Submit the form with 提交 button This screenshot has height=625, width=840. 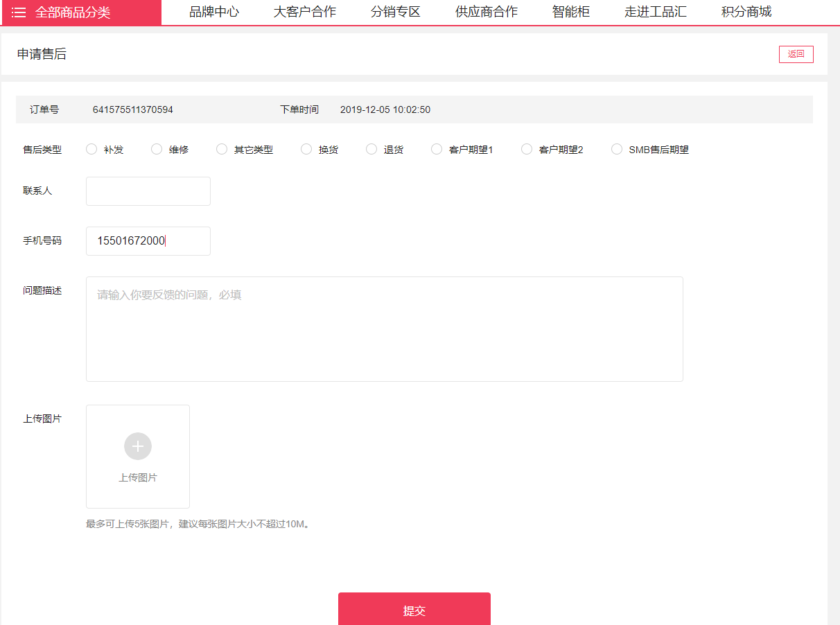(x=414, y=609)
